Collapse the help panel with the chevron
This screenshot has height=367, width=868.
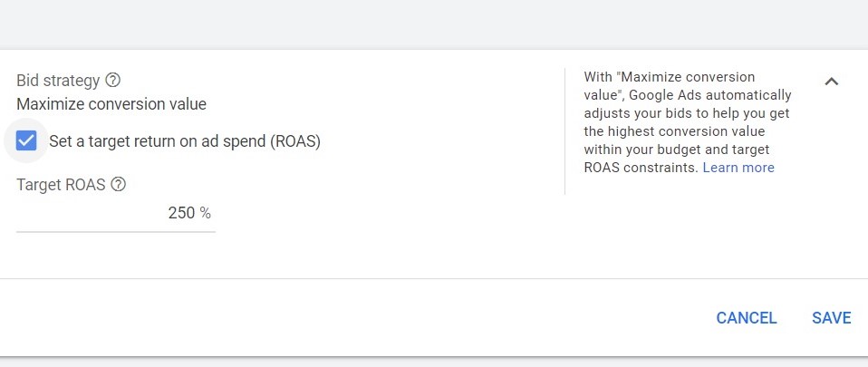pyautogui.click(x=831, y=82)
